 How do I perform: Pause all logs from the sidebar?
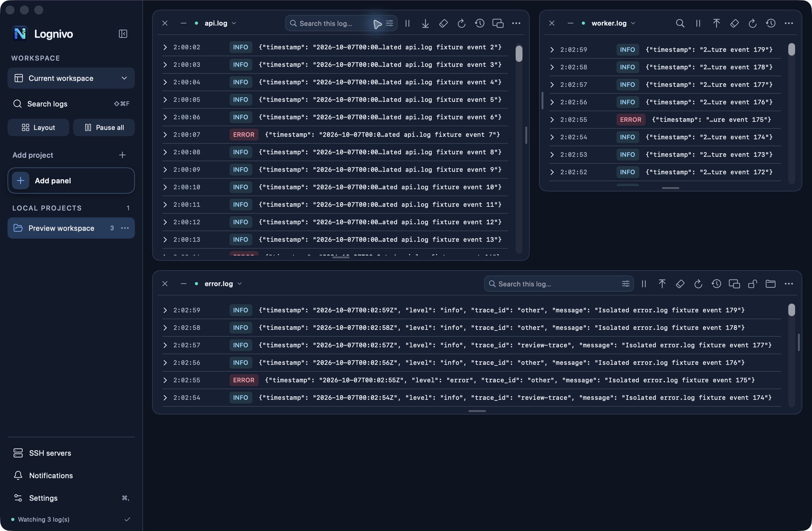coord(104,127)
